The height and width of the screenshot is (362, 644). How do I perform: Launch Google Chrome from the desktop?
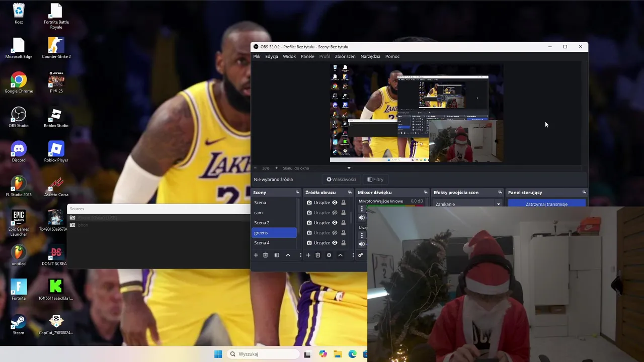[19, 83]
